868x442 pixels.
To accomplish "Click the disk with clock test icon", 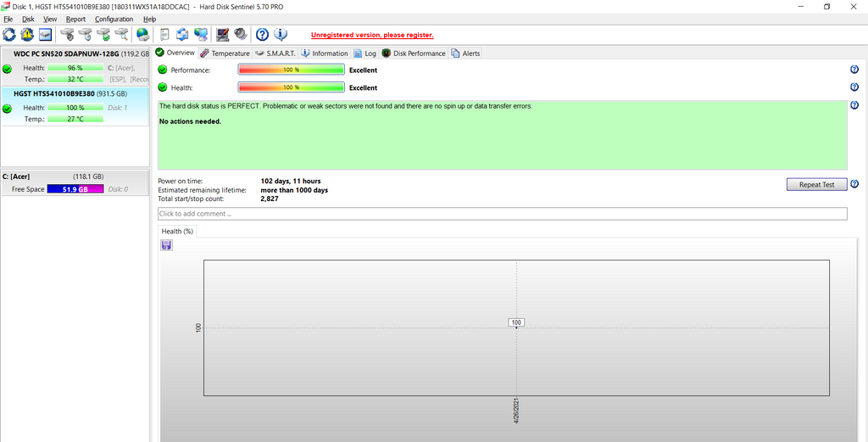I will (85, 35).
